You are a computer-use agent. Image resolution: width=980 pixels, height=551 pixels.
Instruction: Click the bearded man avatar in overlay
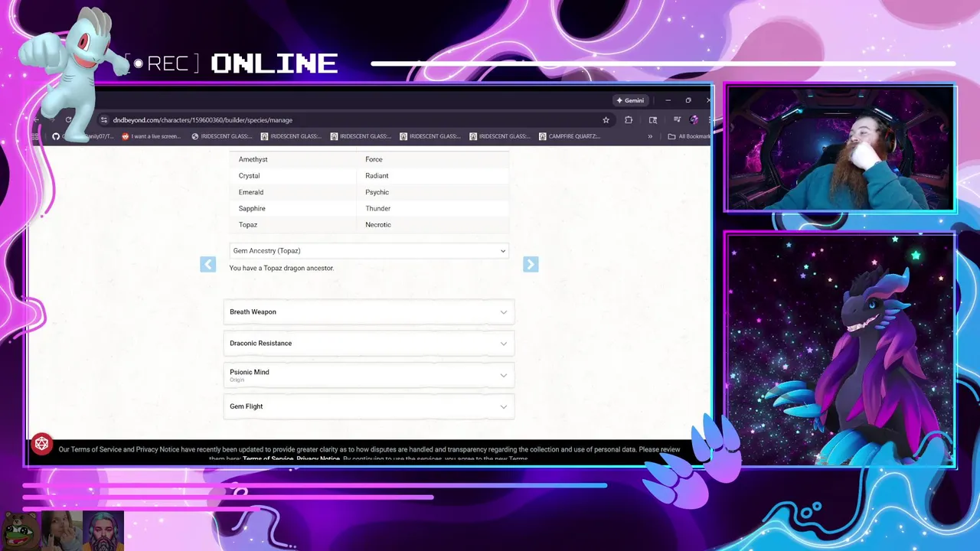coord(103,530)
